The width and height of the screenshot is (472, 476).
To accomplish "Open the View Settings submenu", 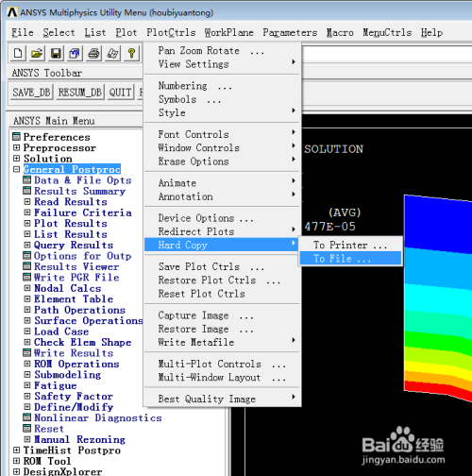I will pyautogui.click(x=222, y=64).
